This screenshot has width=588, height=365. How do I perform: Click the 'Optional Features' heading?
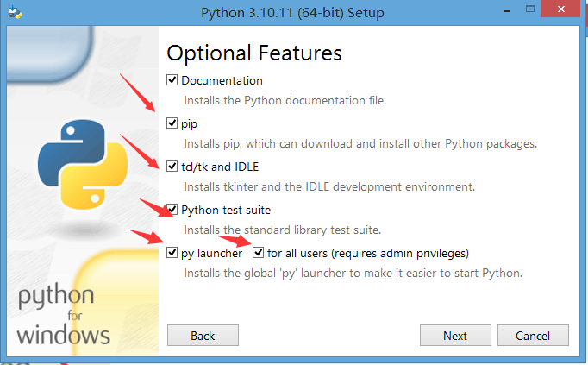(254, 53)
